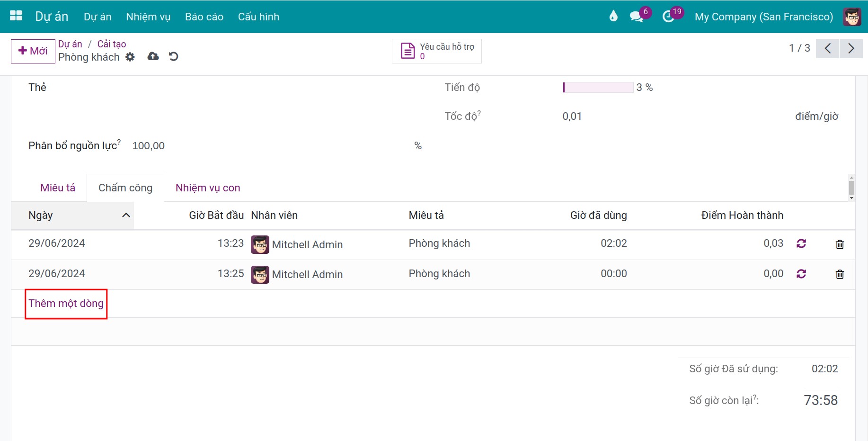Click the tab area vertical scrollbar
Viewport: 868px width, 441px height.
coord(851,188)
